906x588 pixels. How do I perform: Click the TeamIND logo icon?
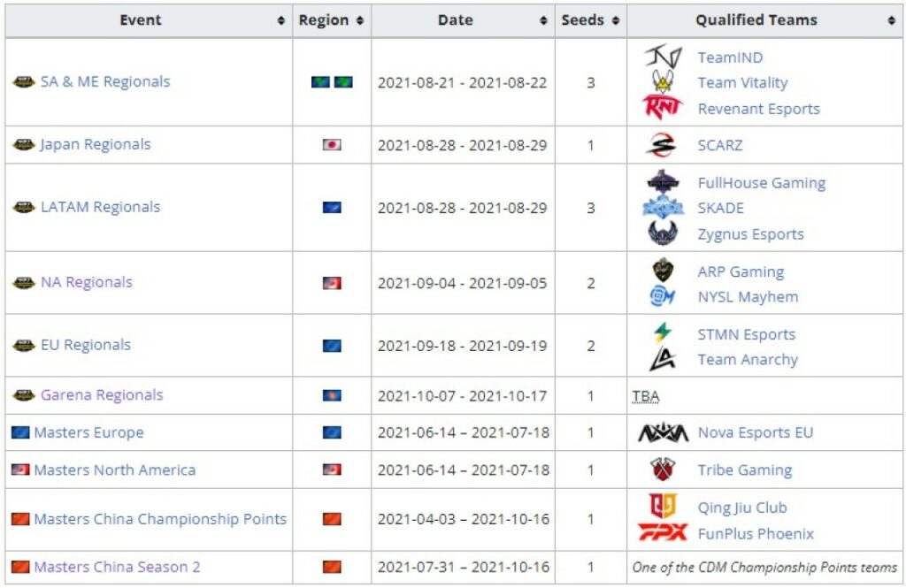[663, 57]
